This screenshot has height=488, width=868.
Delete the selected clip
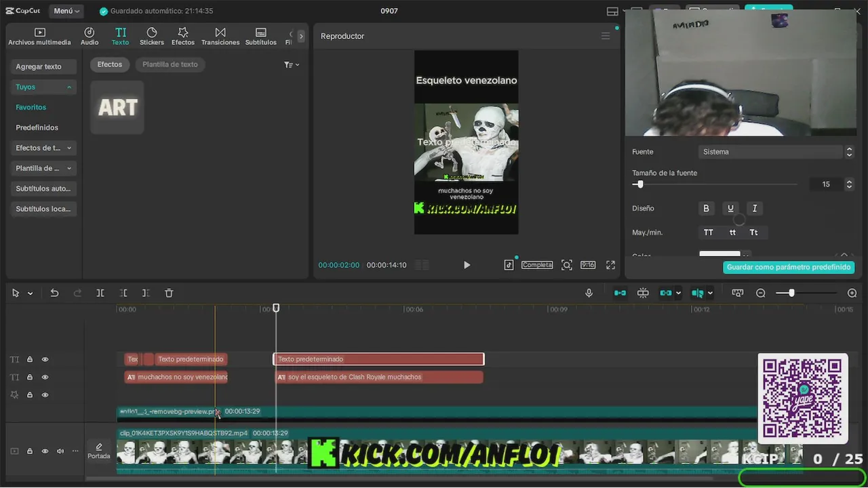pos(169,293)
